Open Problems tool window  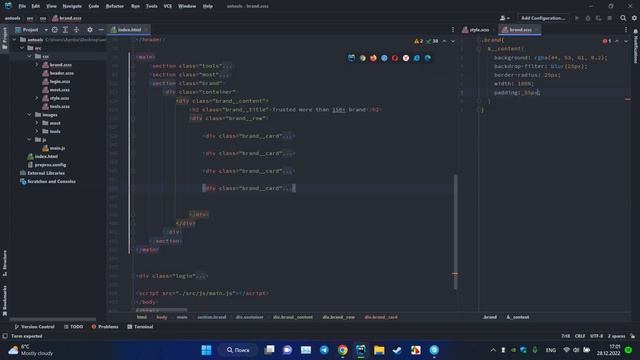pyautogui.click(x=105, y=327)
